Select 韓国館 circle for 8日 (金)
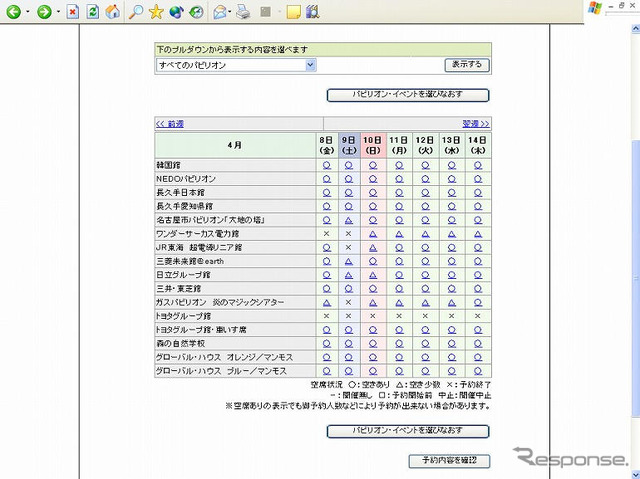 click(327, 165)
